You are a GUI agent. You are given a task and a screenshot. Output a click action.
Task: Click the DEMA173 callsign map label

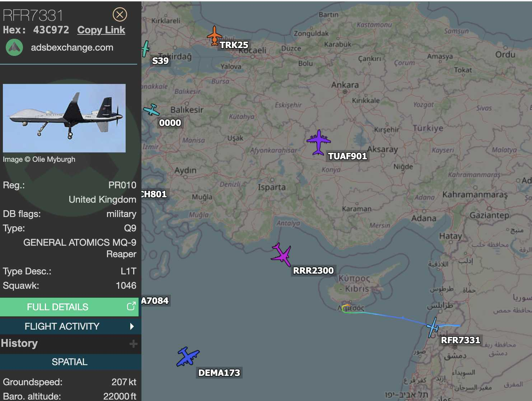pos(219,373)
